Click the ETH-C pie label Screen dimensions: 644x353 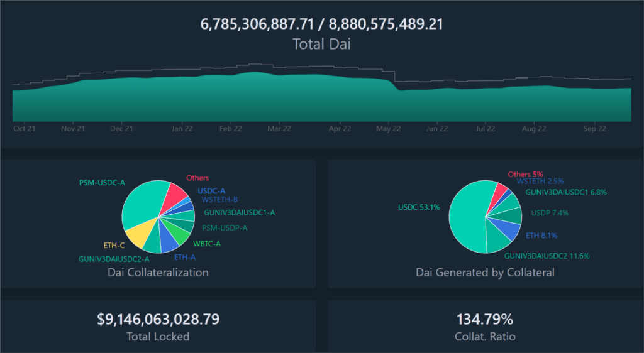pyautogui.click(x=114, y=246)
